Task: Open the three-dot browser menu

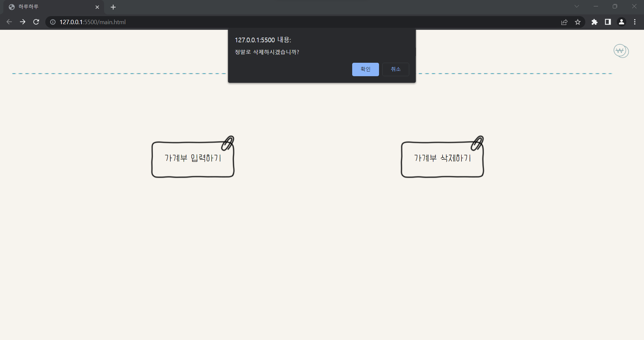Action: tap(635, 22)
